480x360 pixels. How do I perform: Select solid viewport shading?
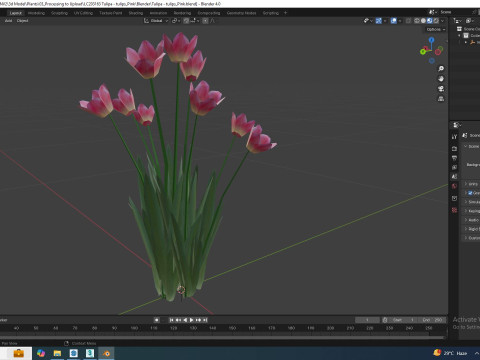point(423,21)
